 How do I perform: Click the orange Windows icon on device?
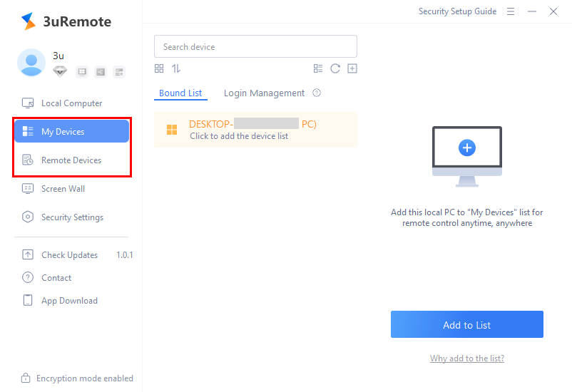172,130
